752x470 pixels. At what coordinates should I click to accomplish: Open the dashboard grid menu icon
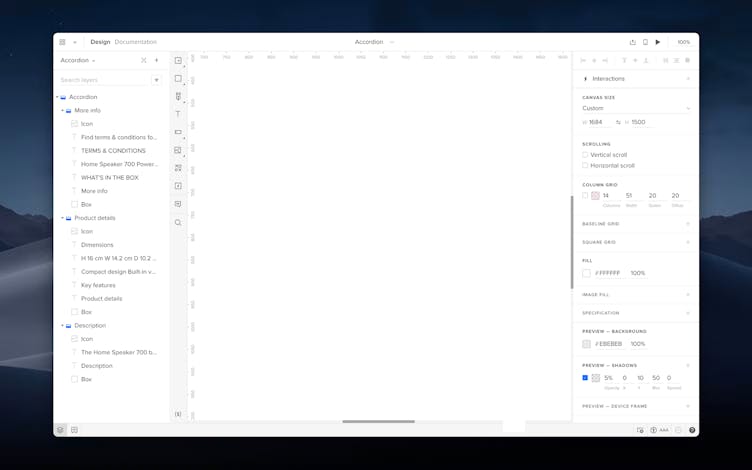pos(62,42)
